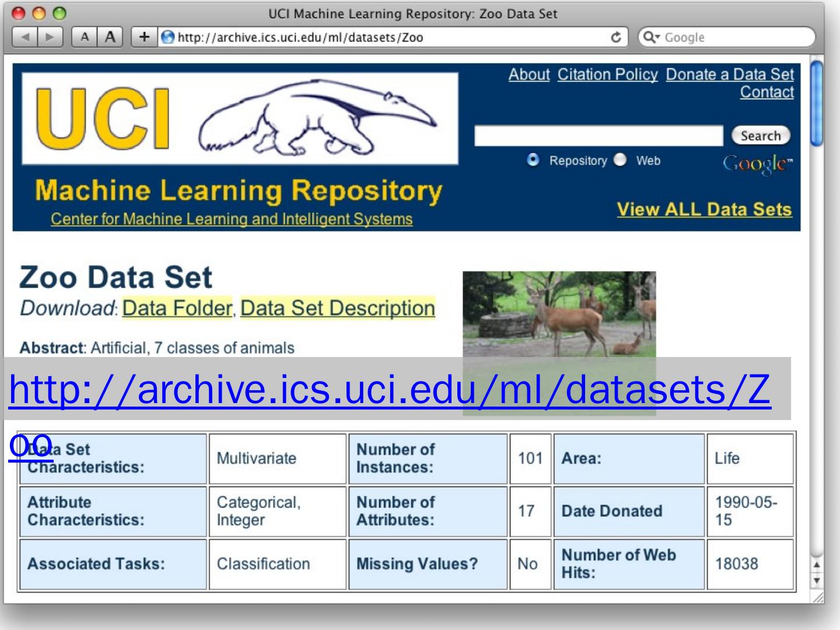The height and width of the screenshot is (630, 840).
Task: Reload the page using the refresh icon
Action: pyautogui.click(x=616, y=37)
